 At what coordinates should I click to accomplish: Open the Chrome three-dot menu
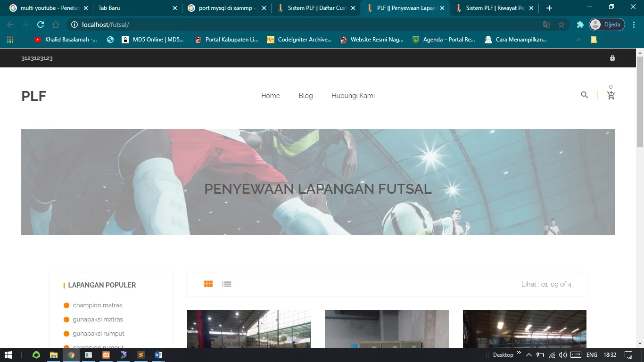tap(634, 25)
